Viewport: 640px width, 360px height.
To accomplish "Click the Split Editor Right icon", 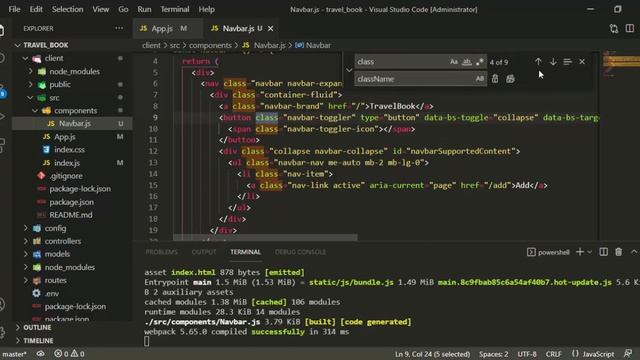I will tap(629, 29).
